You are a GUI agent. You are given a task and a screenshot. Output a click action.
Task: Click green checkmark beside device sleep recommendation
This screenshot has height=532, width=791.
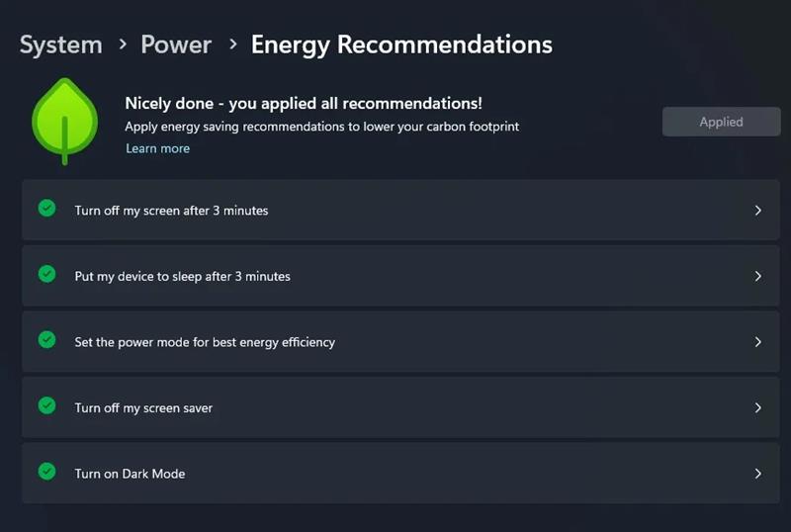(x=46, y=274)
